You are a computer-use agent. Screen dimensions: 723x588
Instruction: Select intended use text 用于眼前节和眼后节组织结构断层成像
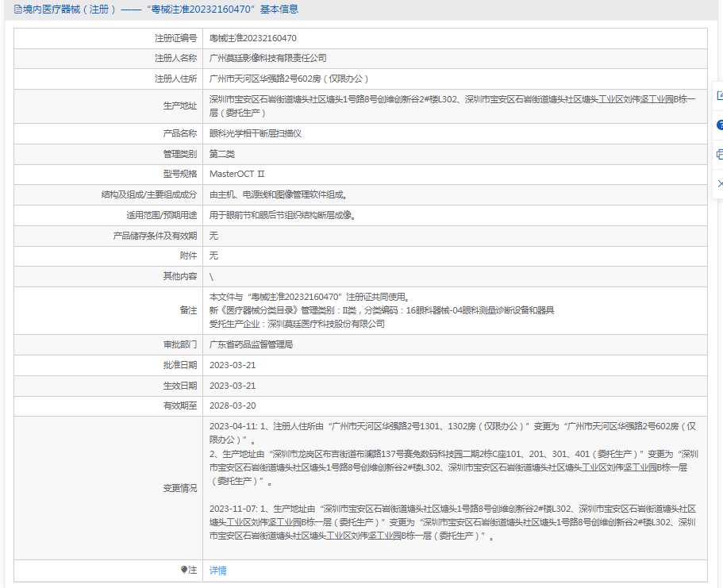pos(283,215)
